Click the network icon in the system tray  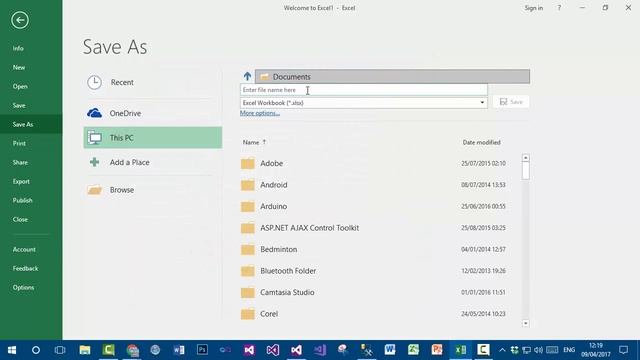click(527, 350)
